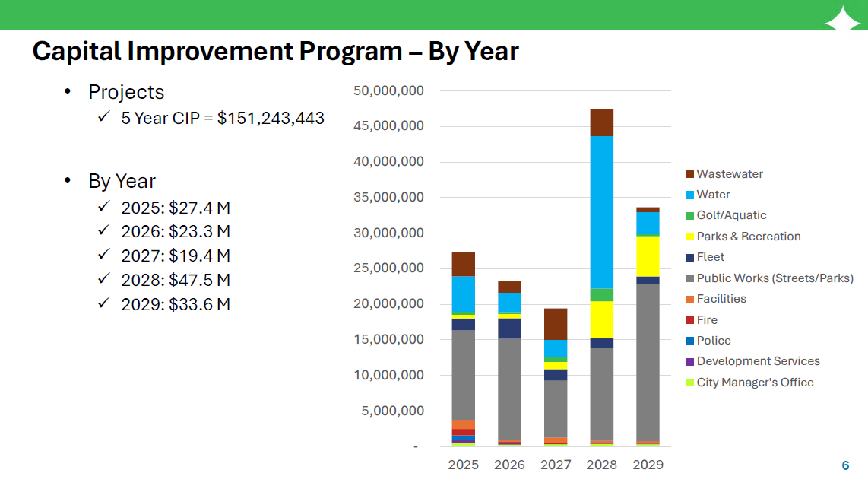Viewport: 868px width, 489px height.
Task: Select the Parks & Recreation legend swatch
Action: click(690, 237)
